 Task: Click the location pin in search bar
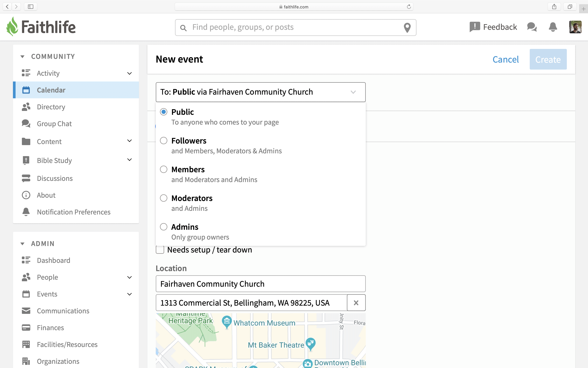click(407, 28)
